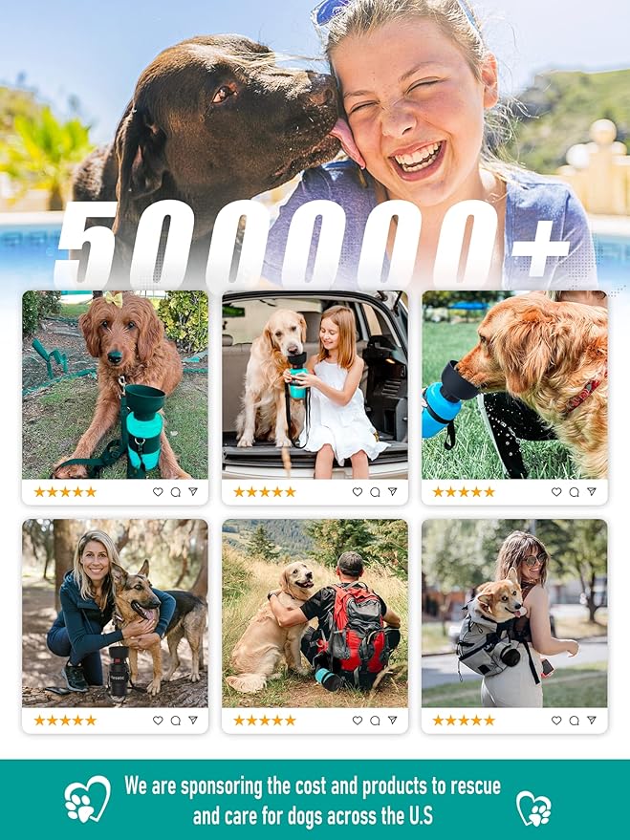630x840 pixels.
Task: Click the paw heart logo left of banner
Action: (x=87, y=799)
